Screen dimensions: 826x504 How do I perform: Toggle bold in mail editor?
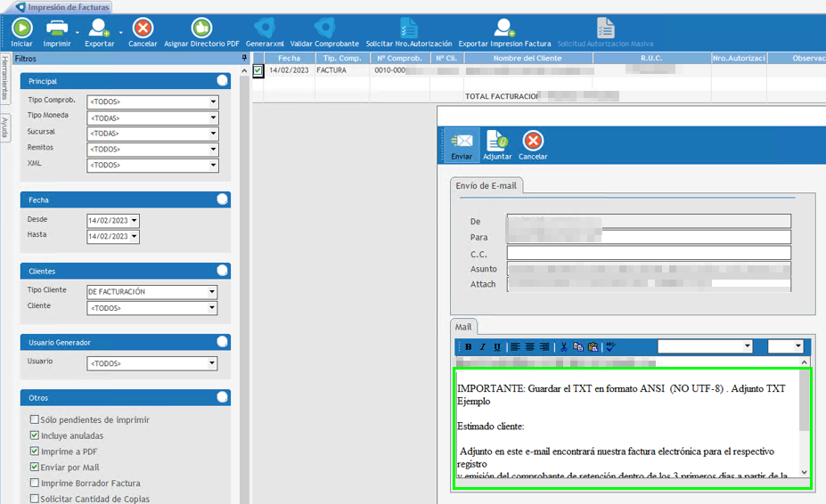469,346
